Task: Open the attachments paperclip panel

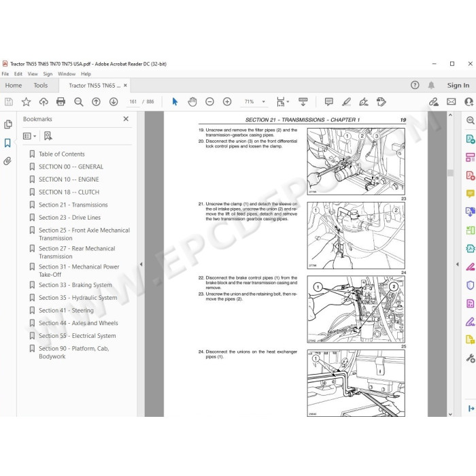Action: click(7, 161)
